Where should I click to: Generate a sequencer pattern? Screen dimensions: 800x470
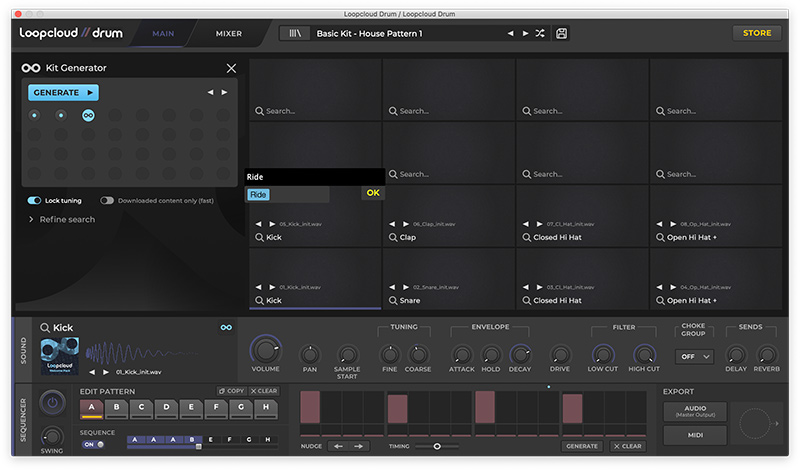pyautogui.click(x=582, y=446)
